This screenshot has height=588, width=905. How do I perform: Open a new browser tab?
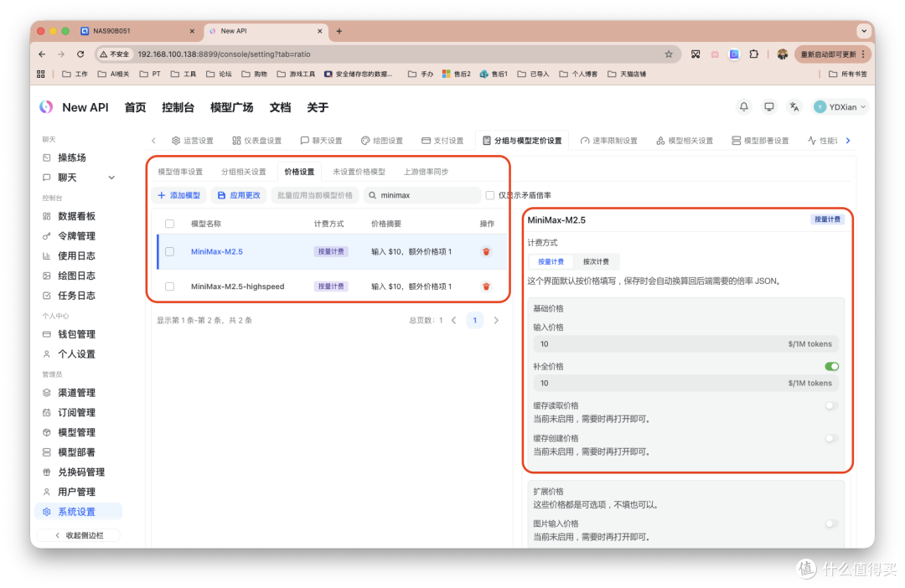point(339,31)
